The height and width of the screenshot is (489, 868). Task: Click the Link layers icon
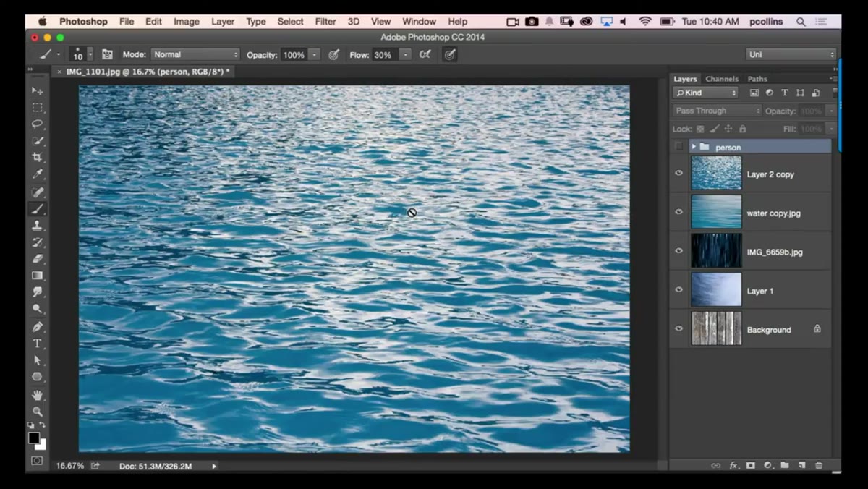point(716,465)
